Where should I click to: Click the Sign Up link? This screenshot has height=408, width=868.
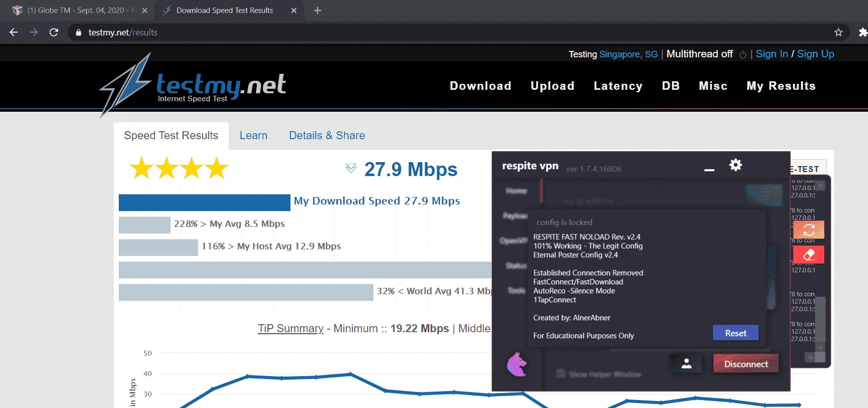(816, 54)
